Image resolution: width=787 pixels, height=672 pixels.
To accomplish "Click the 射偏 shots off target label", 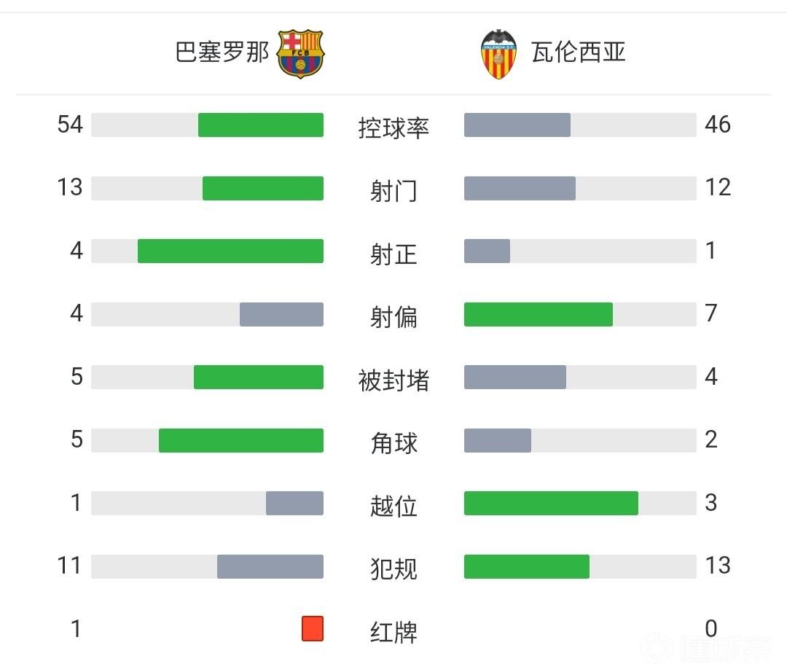I will point(393,316).
